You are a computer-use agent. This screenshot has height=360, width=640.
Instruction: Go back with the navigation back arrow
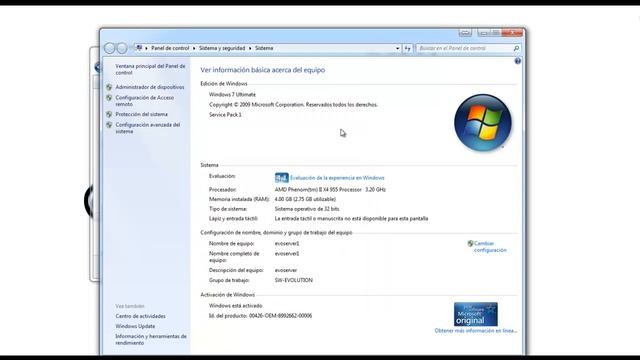[109, 48]
